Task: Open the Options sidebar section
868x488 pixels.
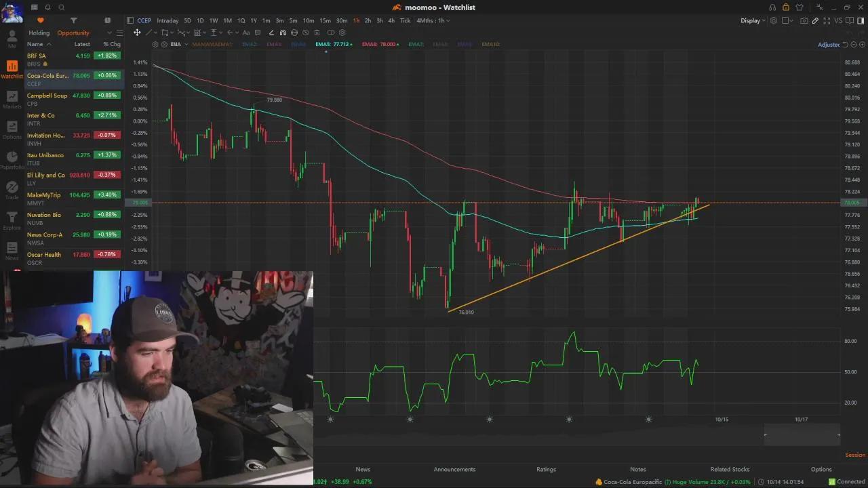Action: click(x=12, y=130)
